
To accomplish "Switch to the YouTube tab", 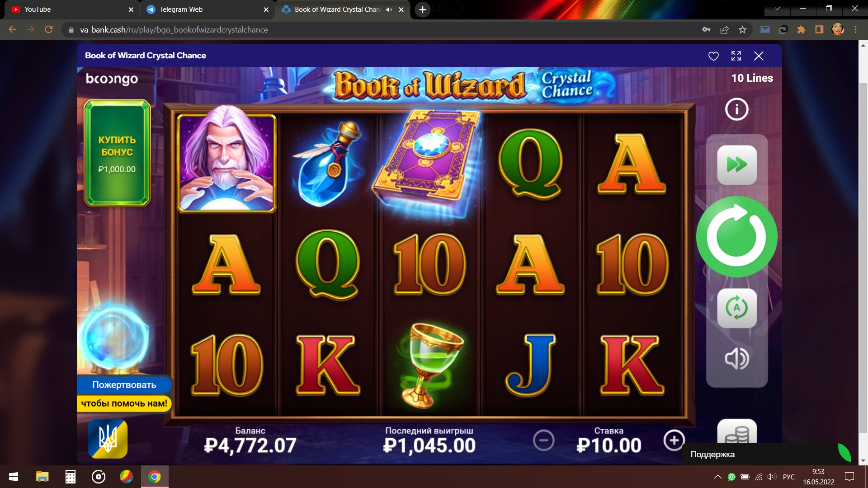I will tap(38, 9).
